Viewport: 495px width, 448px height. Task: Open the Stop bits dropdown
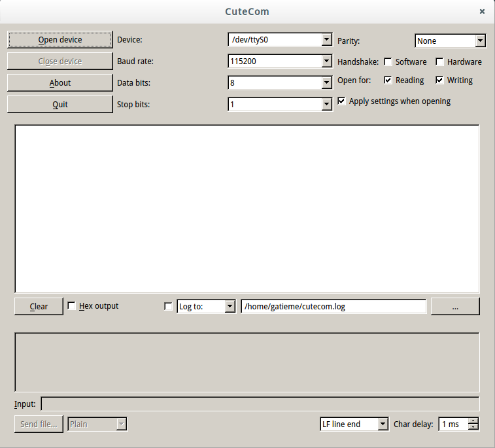click(x=327, y=104)
